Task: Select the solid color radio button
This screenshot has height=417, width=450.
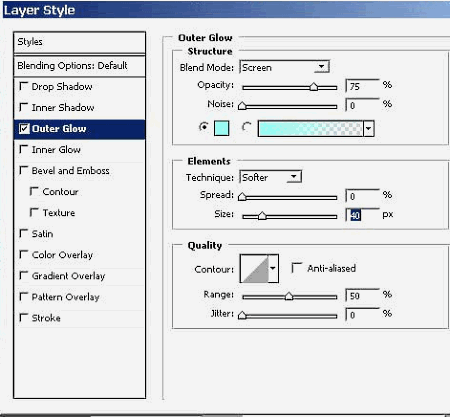Action: point(204,127)
